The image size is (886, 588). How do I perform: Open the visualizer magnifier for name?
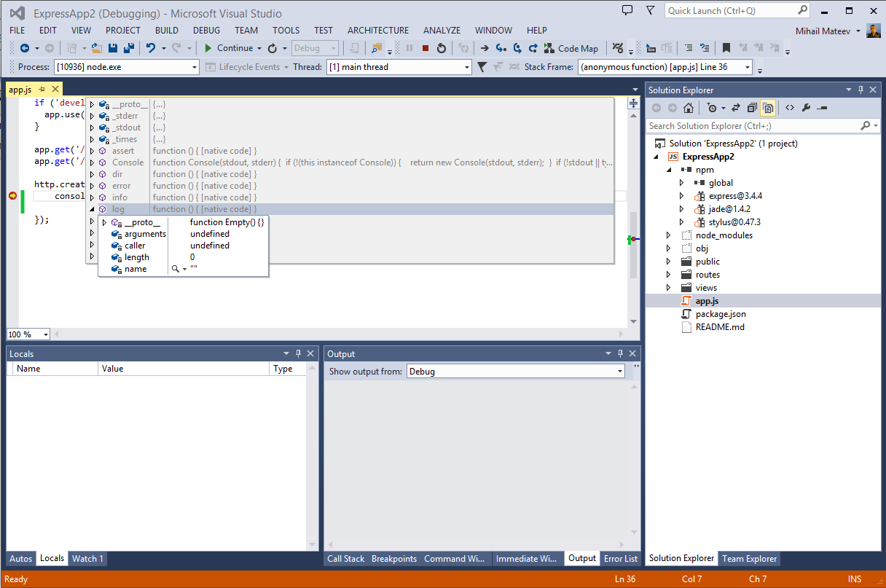175,269
